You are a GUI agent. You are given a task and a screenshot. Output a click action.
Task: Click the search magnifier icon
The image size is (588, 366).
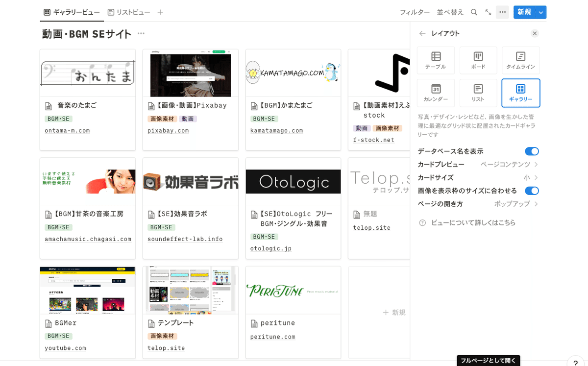(474, 12)
